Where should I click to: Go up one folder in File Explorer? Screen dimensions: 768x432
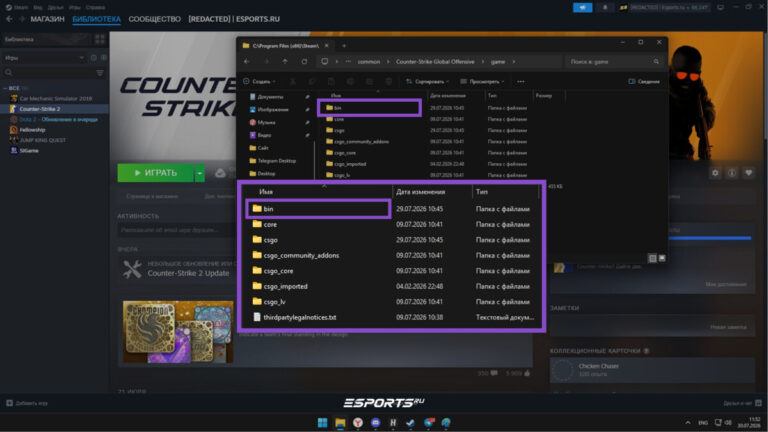coord(285,62)
